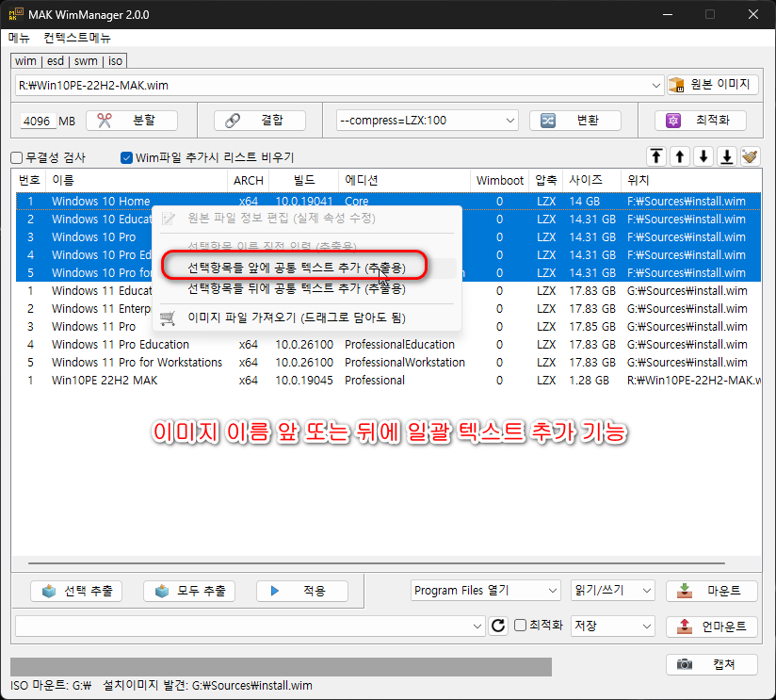This screenshot has height=700, width=776.
Task: Click the 결합 join button
Action: click(259, 121)
